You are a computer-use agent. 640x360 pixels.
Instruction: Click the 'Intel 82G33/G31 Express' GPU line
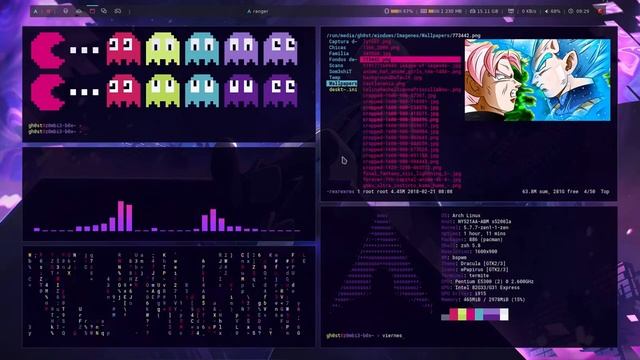tap(480, 287)
